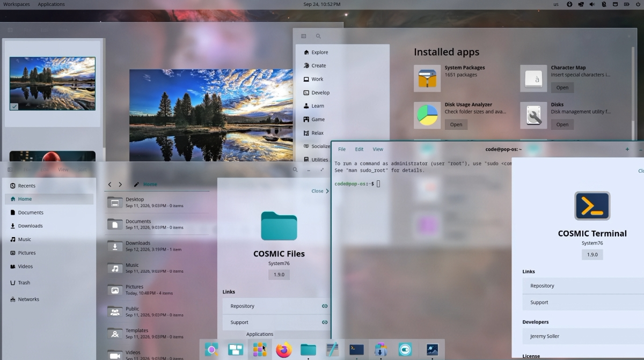Select Create category in the Store sidebar
Screen dimensions: 644x360
click(342, 65)
